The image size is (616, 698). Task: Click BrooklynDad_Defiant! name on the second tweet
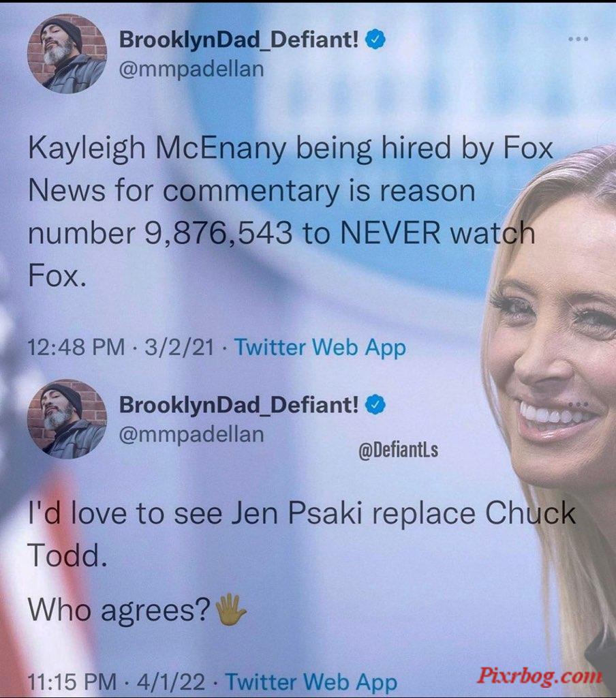pyautogui.click(x=238, y=405)
